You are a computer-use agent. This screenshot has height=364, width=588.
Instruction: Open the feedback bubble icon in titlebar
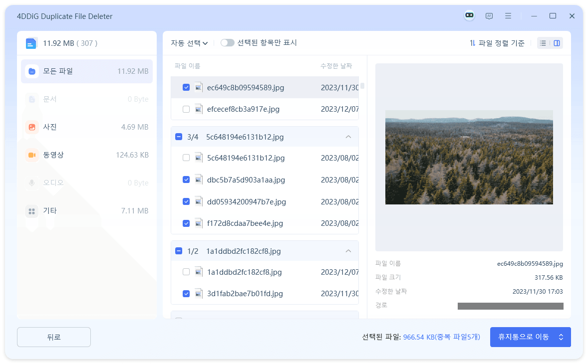pos(489,15)
